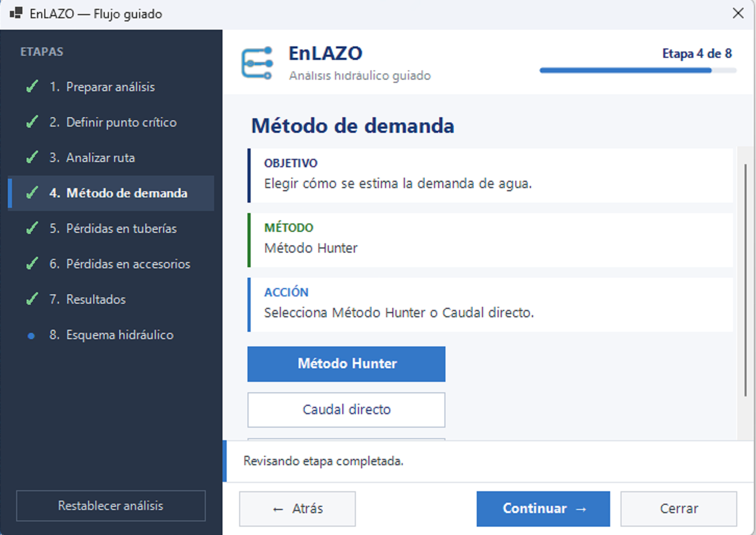Viewport: 756px width, 535px height.
Task: Click the checkmark beside Resultados
Action: click(x=32, y=299)
